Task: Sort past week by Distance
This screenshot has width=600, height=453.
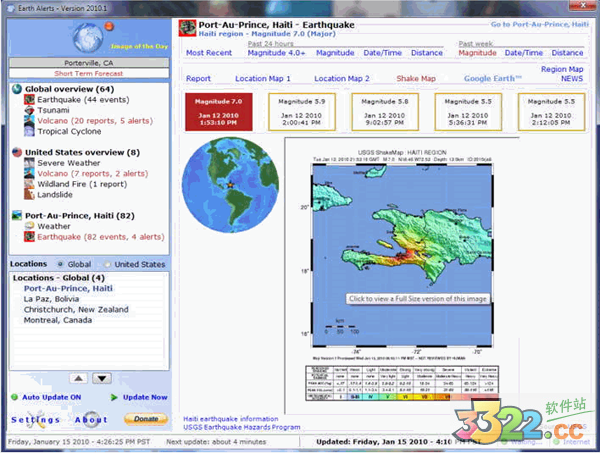Action: coord(567,53)
